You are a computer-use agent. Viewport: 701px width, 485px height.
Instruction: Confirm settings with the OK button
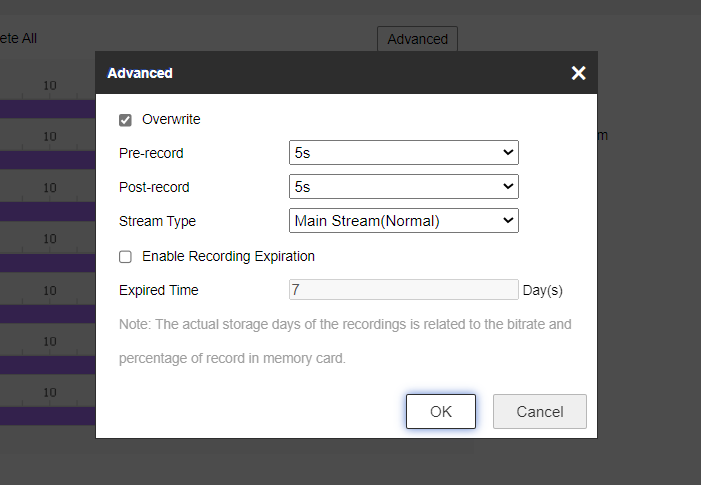441,411
